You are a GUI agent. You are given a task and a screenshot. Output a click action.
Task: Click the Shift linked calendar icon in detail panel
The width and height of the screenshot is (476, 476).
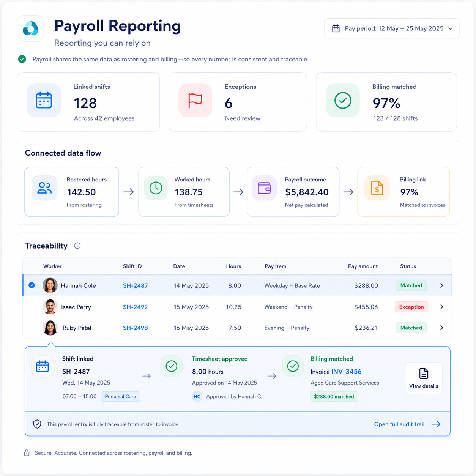click(x=43, y=366)
